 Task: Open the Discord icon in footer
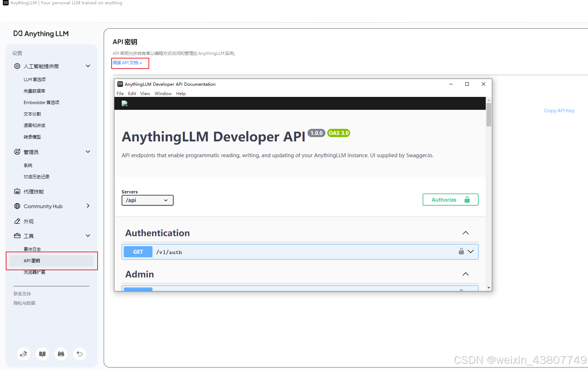point(61,354)
